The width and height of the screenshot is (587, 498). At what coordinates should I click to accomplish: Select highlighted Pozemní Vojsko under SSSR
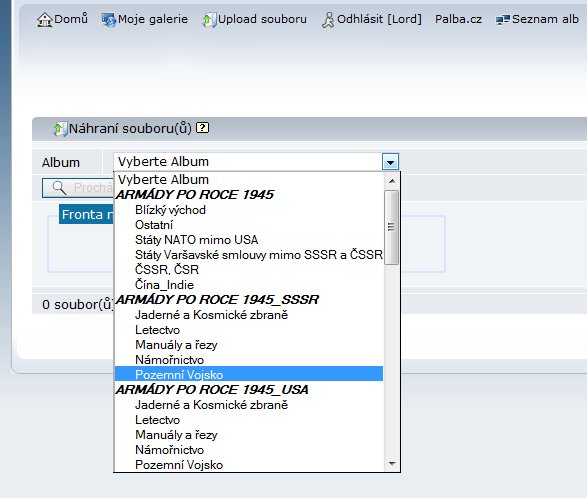249,374
